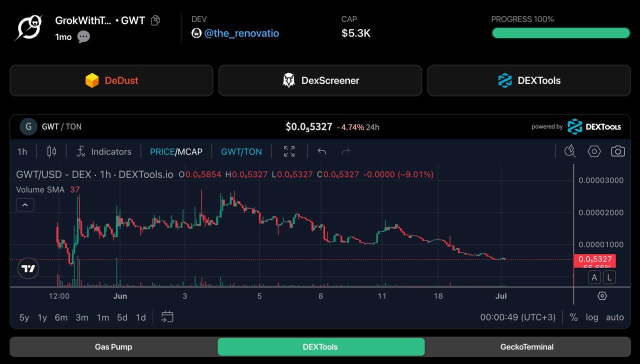Open DexScreener button
Screen dimensions: 640x364
(320, 80)
